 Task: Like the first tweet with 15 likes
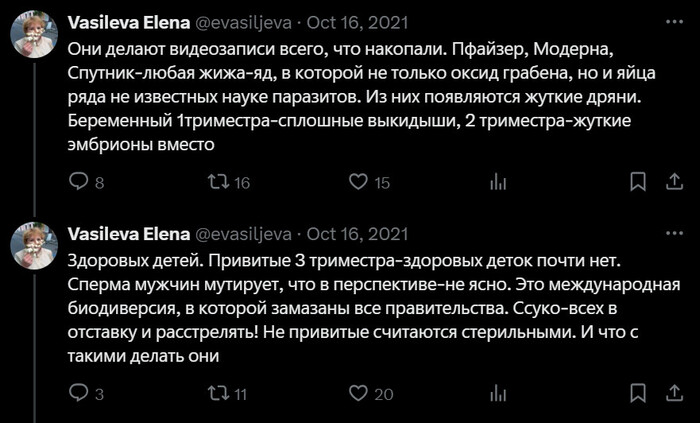pyautogui.click(x=358, y=182)
